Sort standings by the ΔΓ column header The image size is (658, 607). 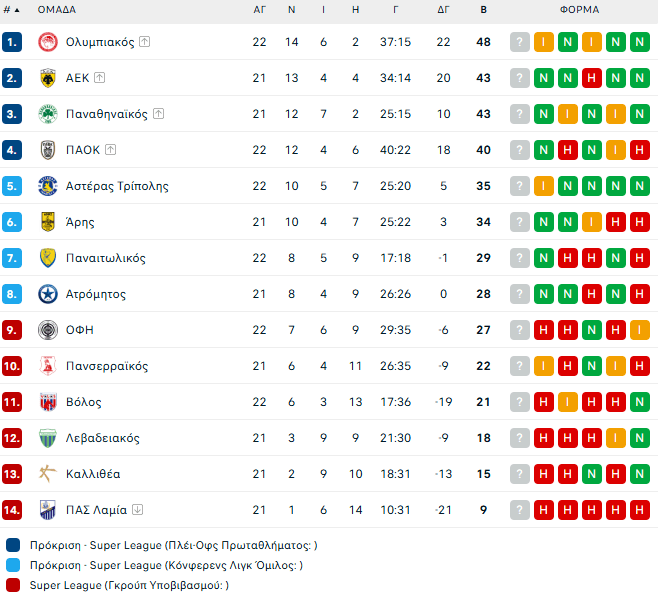pos(443,10)
